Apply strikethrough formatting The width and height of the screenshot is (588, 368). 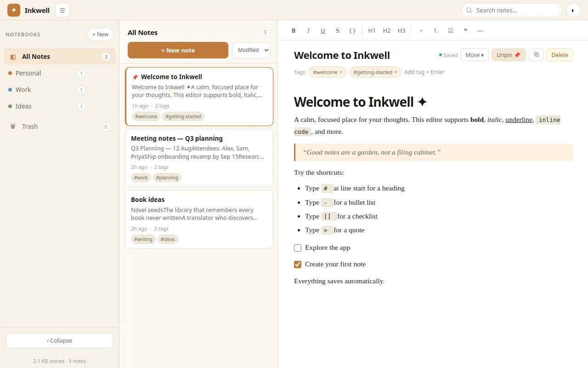click(338, 31)
